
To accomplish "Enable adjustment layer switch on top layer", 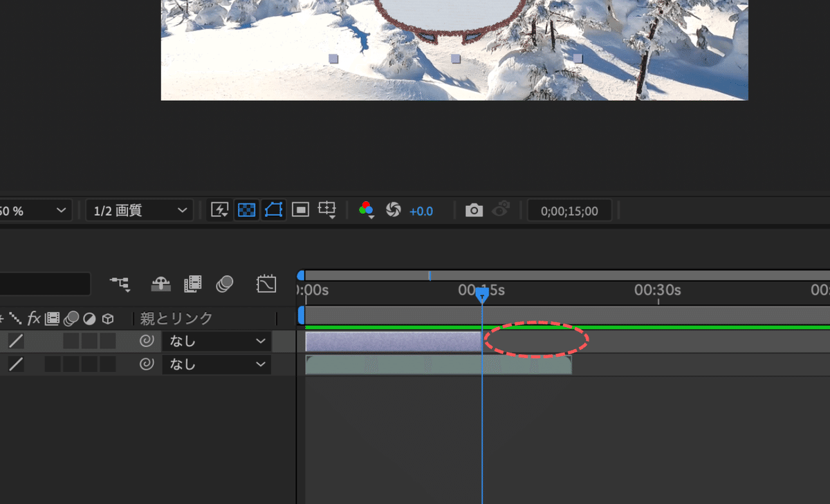I will click(89, 341).
